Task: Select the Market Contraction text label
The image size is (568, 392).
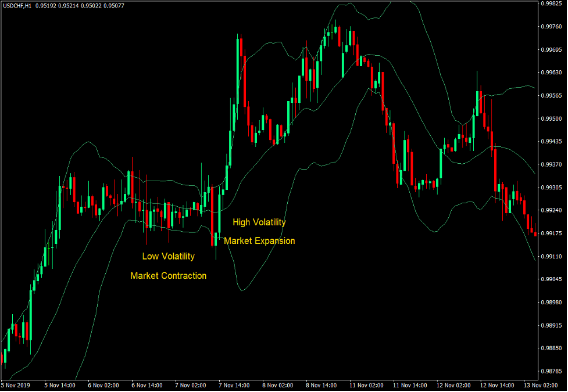Action: point(169,275)
